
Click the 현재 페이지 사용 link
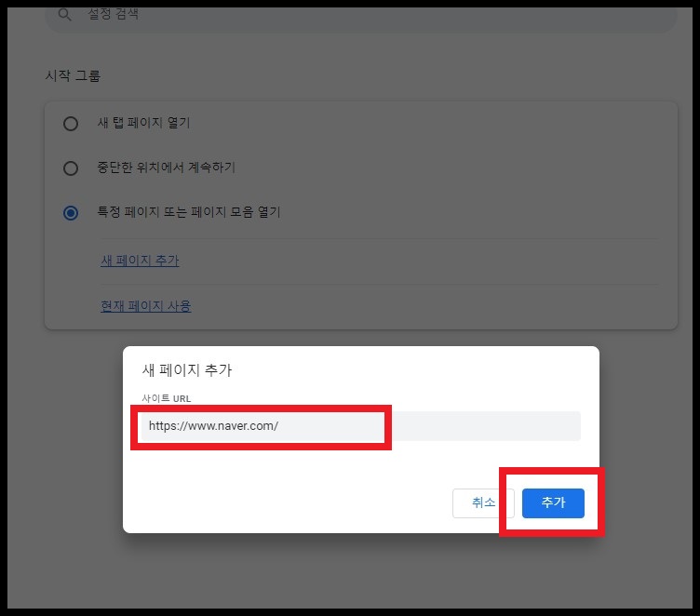coord(146,306)
